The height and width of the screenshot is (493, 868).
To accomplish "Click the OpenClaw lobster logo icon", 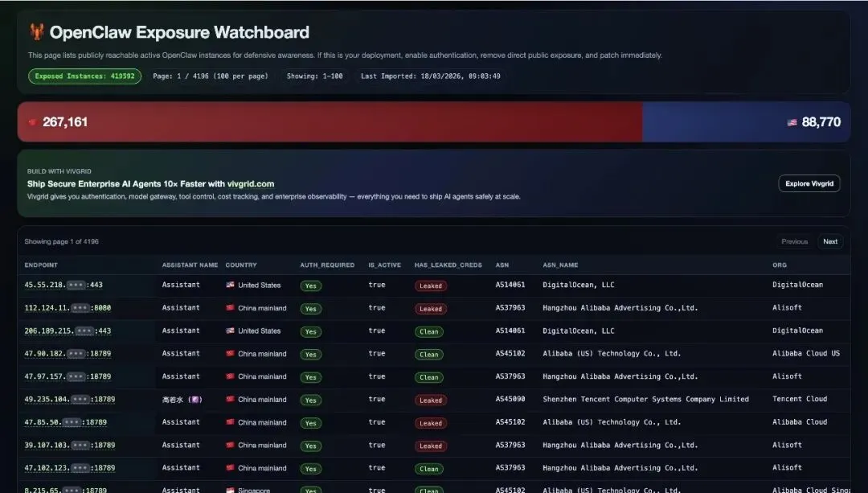I will coord(36,31).
